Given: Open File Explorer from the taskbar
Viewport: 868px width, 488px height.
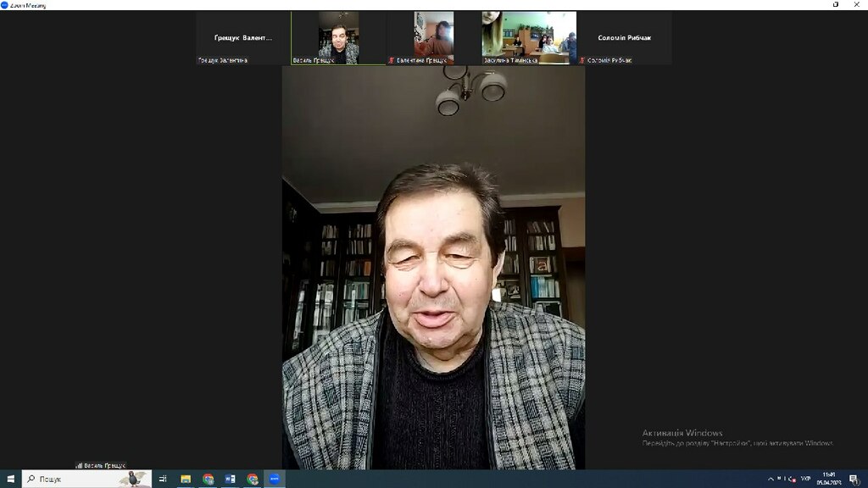Looking at the screenshot, I should [186, 479].
